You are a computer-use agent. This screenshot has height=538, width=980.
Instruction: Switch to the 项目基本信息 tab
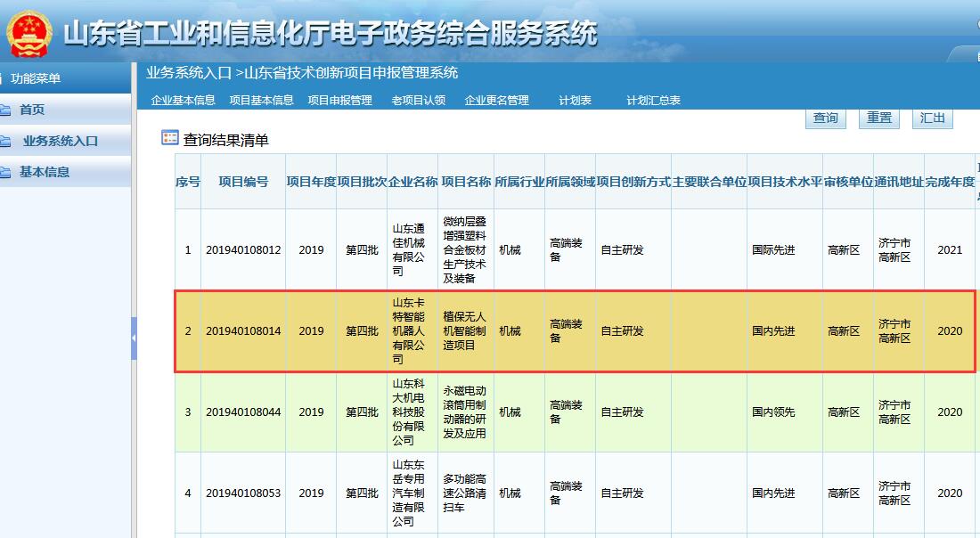click(x=263, y=100)
